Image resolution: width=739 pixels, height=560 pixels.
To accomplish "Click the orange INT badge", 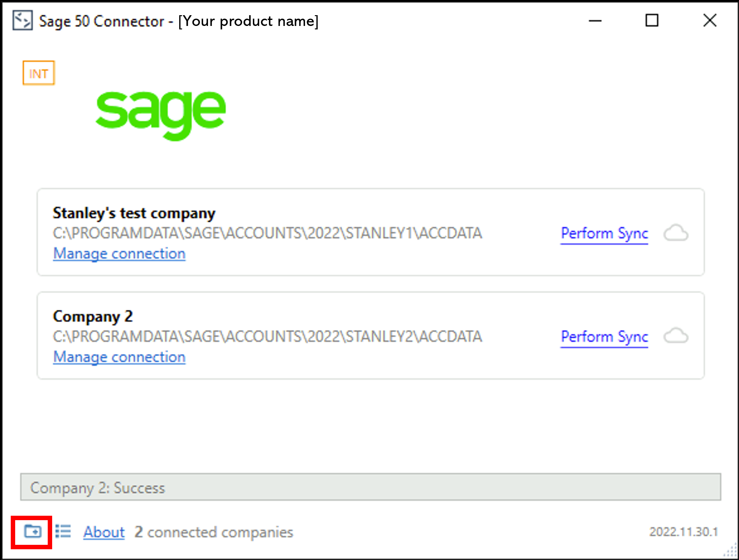I will pyautogui.click(x=39, y=73).
